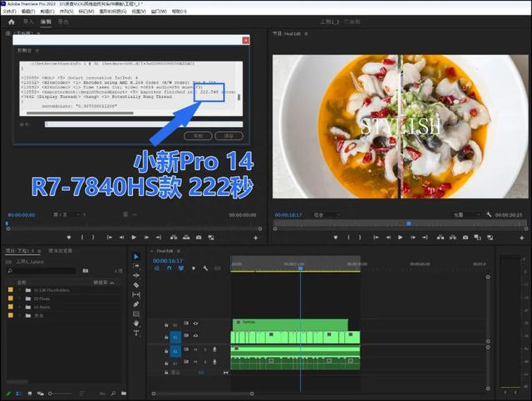This screenshot has height=401, width=532.
Task: Open timeline display settings wrench
Action: tap(205, 268)
